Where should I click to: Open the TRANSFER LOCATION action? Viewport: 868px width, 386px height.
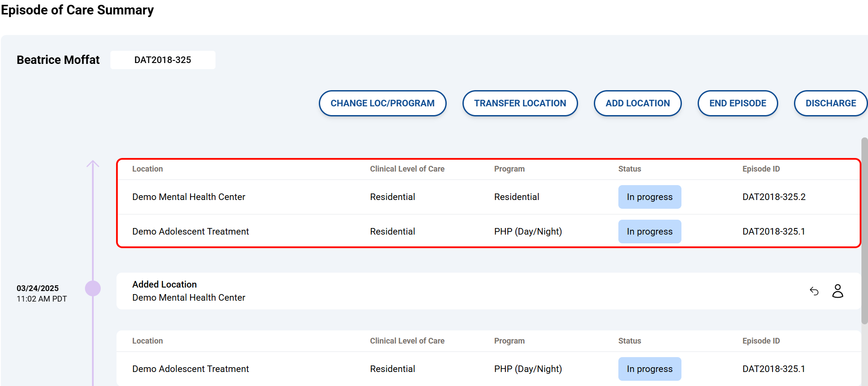tap(520, 103)
